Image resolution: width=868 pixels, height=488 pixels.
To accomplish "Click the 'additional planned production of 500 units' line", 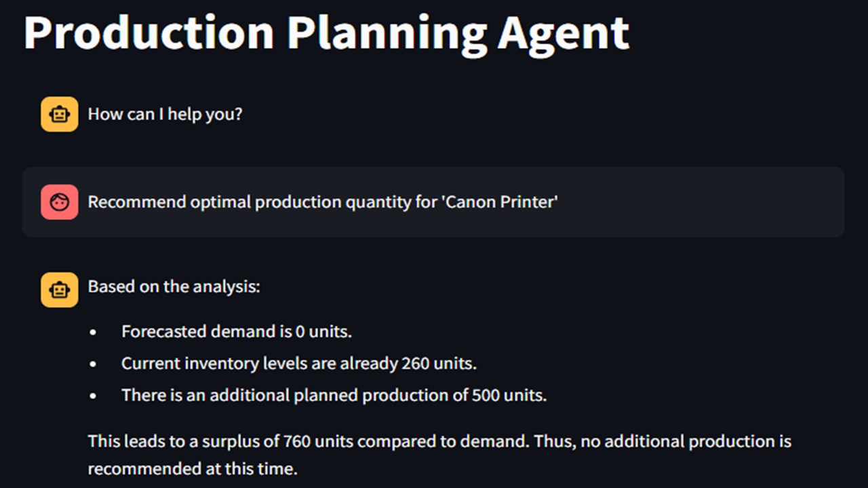I will click(x=334, y=395).
